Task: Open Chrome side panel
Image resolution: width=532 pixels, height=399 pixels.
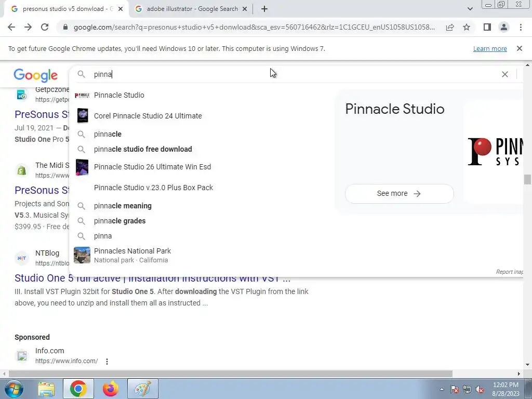Action: (487, 27)
